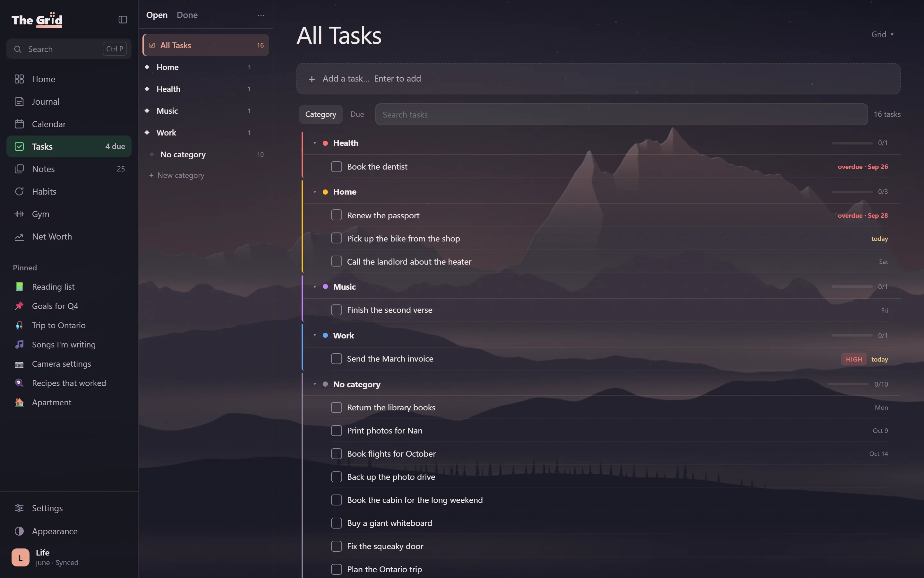
Task: Click task text Fix the squeaky door
Action: point(385,546)
